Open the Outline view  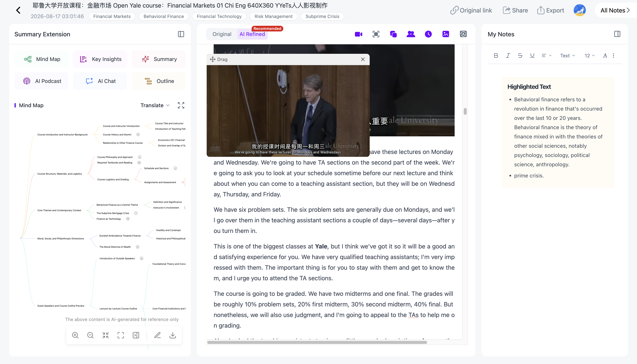click(159, 81)
